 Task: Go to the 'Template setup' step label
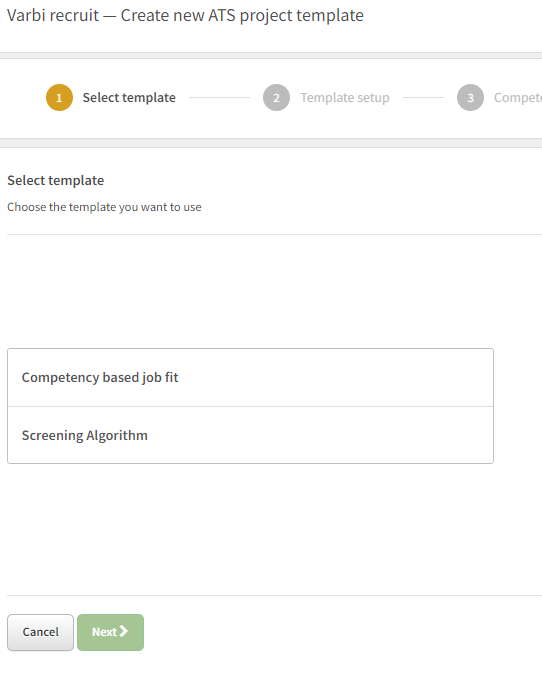(x=345, y=98)
